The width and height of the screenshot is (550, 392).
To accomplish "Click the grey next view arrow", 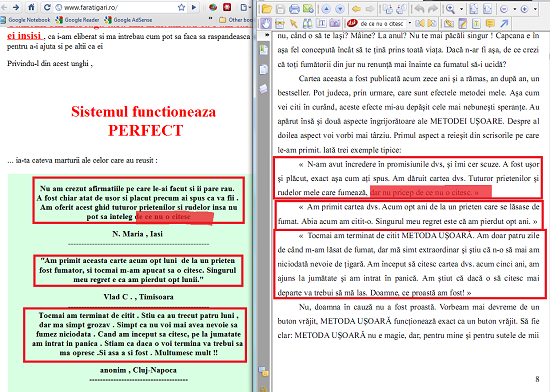I will 370,8.
